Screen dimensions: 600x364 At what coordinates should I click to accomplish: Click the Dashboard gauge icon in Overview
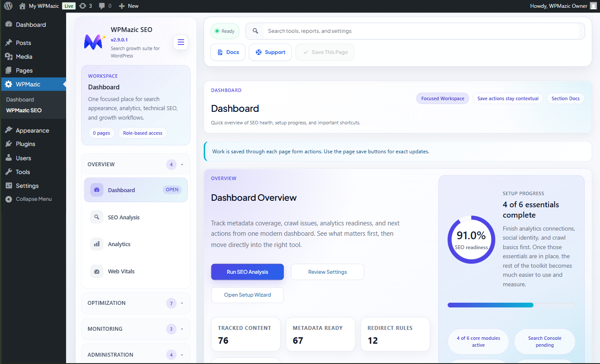click(x=97, y=190)
